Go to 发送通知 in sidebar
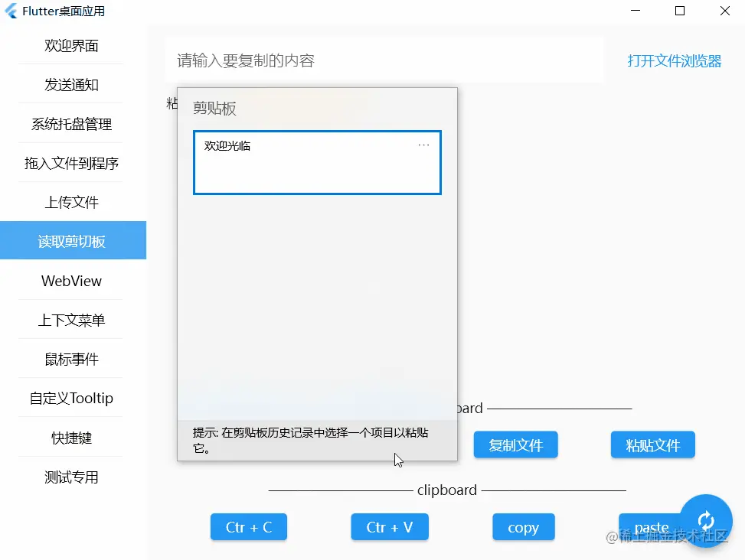This screenshot has width=745, height=560. (71, 84)
